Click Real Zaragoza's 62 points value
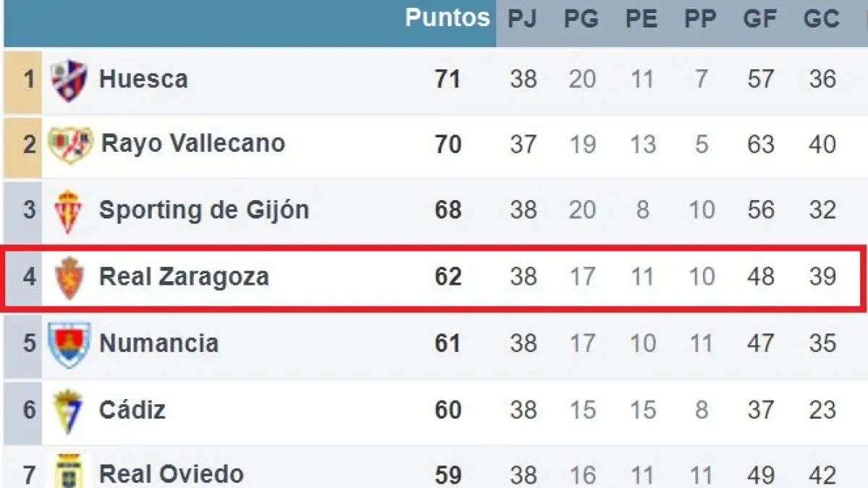Screen dimensions: 868x488 (448, 277)
